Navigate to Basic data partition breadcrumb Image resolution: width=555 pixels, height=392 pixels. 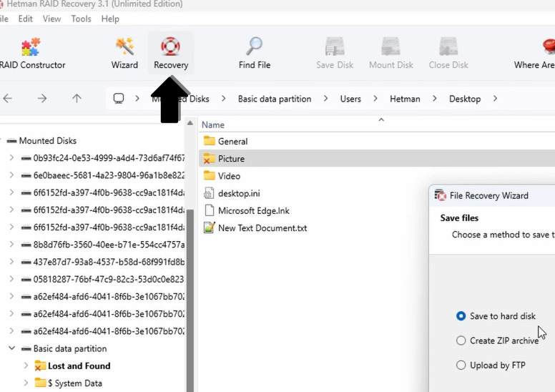pyautogui.click(x=275, y=99)
